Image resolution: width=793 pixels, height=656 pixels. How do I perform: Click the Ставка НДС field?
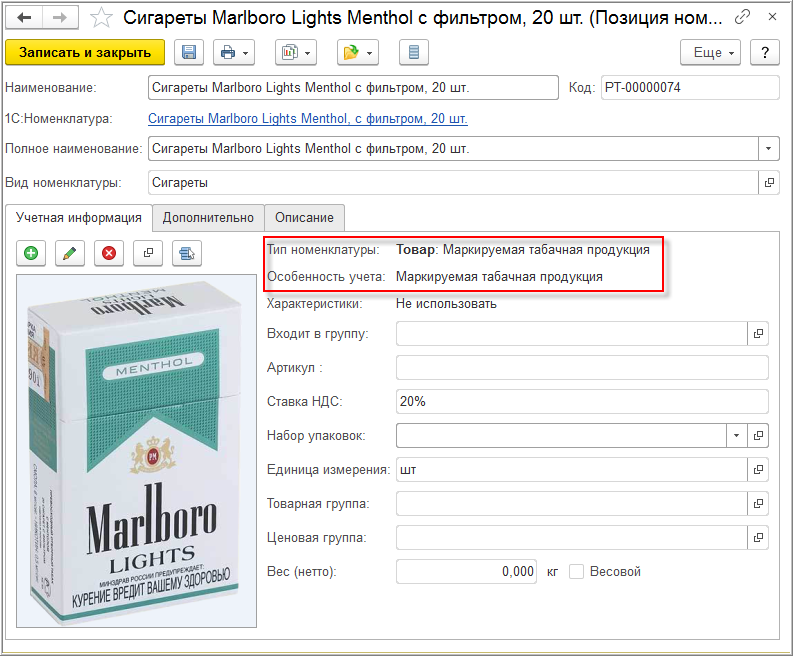(582, 402)
